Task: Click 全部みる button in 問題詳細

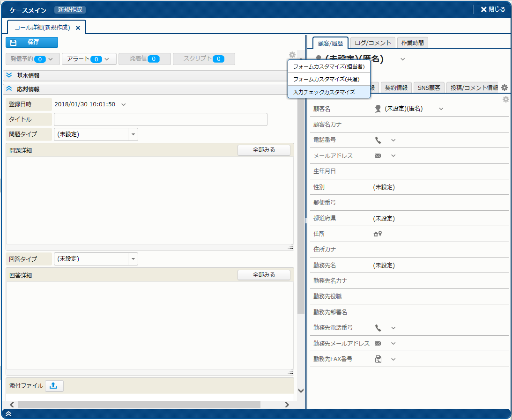Action: pyautogui.click(x=264, y=150)
